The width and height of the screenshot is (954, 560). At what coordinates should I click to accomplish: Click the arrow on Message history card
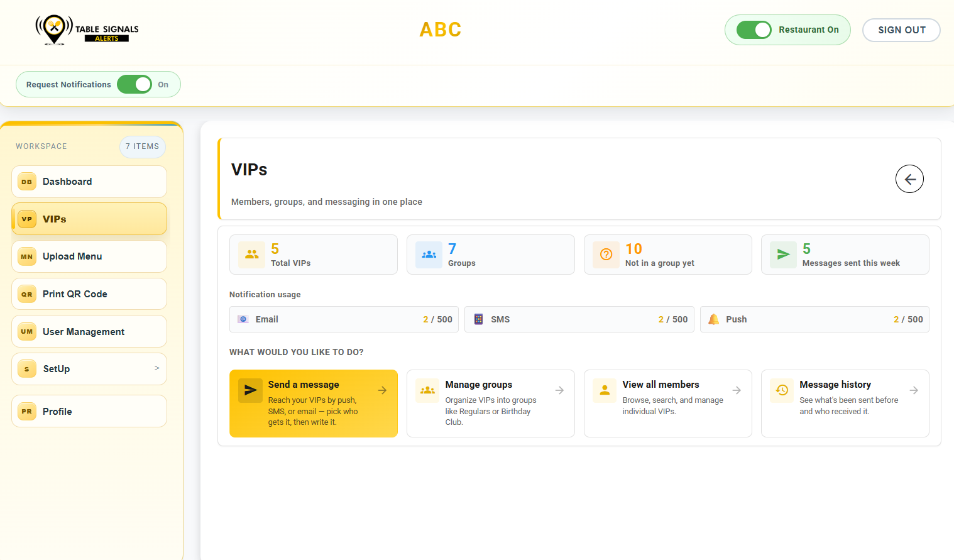(x=914, y=390)
